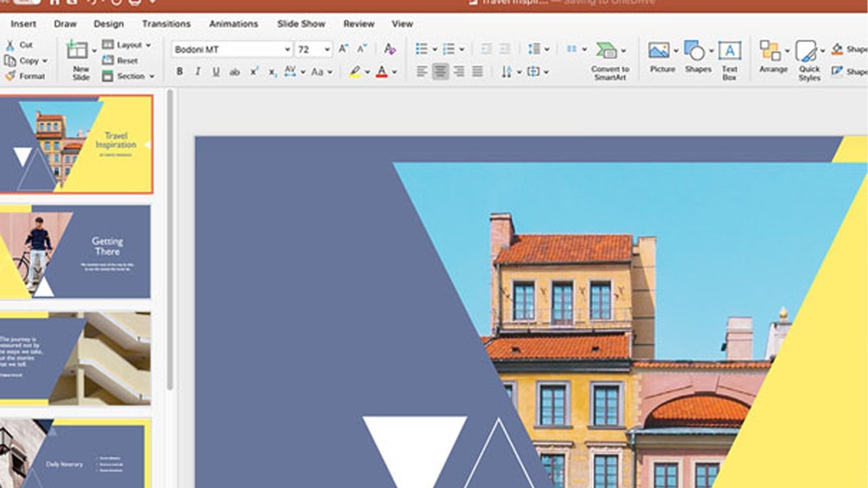This screenshot has width=868, height=488.
Task: Expand the font size 72 dropdown
Action: click(327, 49)
